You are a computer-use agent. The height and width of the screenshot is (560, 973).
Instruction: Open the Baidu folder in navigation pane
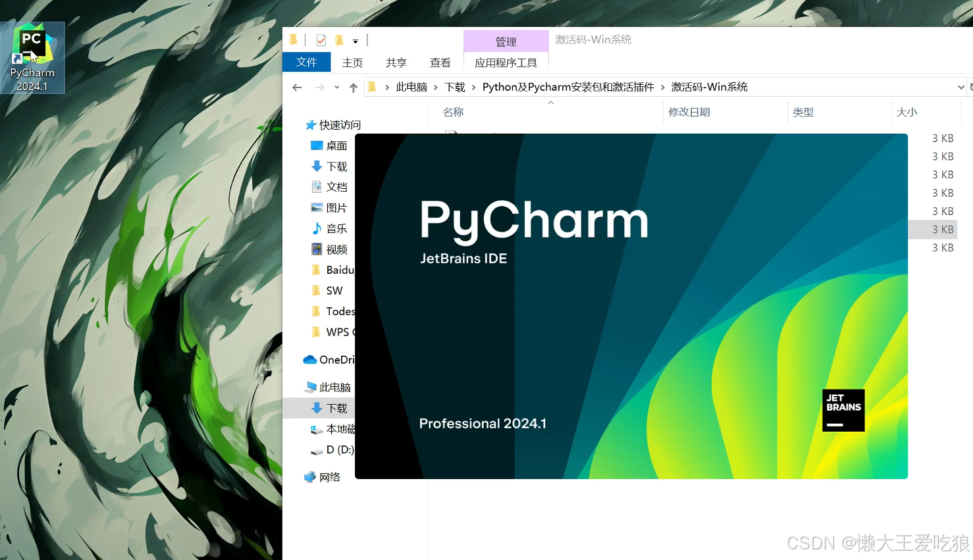(332, 270)
